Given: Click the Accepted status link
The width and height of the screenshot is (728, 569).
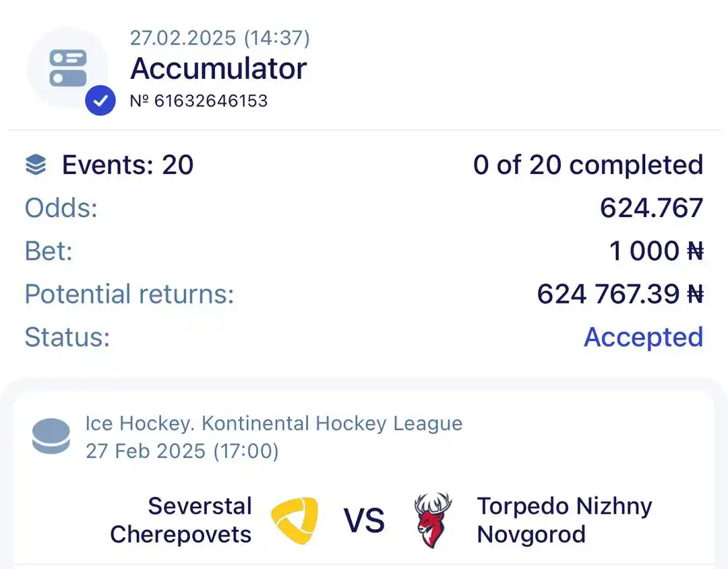Looking at the screenshot, I should click(x=644, y=337).
